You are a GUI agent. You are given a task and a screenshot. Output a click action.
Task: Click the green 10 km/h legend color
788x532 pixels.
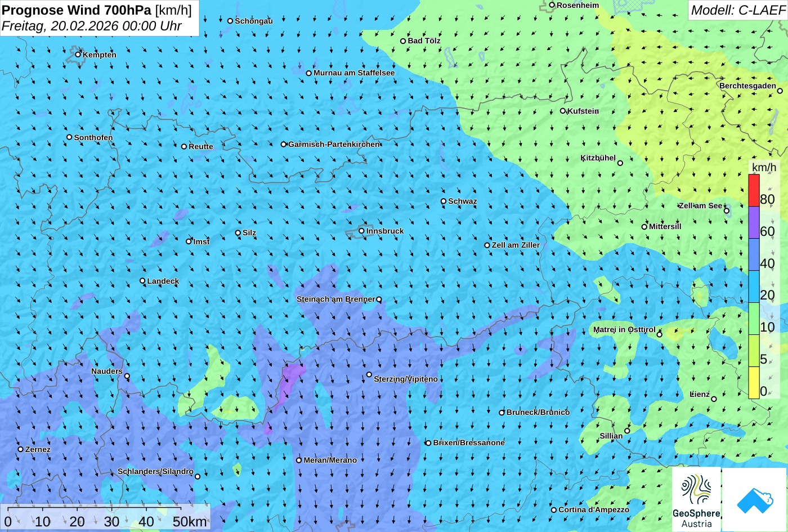[x=754, y=319]
